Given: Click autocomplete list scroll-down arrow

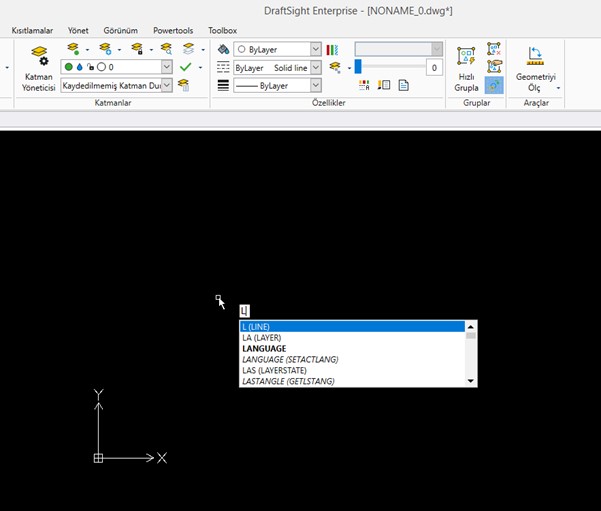Looking at the screenshot, I should [x=471, y=381].
